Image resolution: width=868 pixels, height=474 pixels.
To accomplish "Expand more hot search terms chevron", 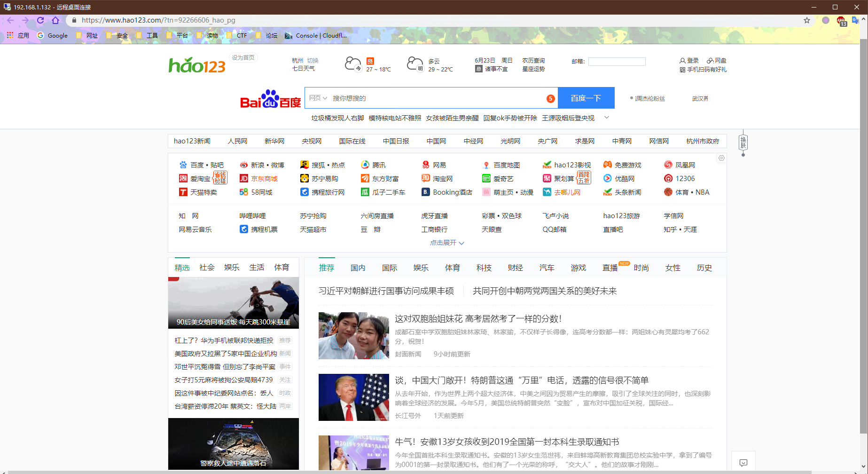I will [607, 118].
